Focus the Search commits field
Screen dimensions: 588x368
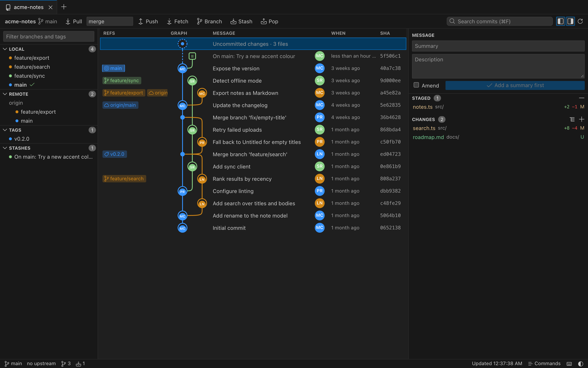500,21
